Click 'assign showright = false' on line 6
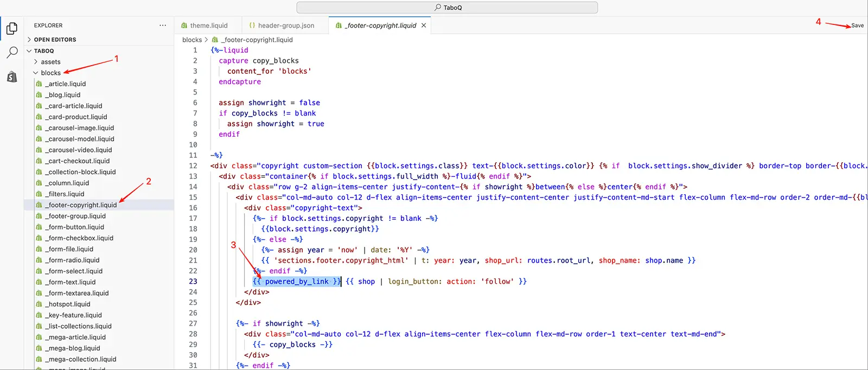Image resolution: width=868 pixels, height=370 pixels. pos(269,103)
